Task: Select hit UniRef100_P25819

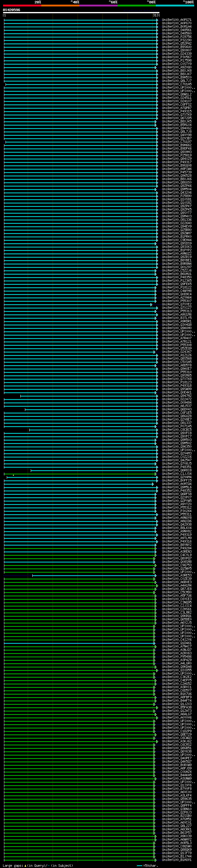Action: (x=176, y=155)
